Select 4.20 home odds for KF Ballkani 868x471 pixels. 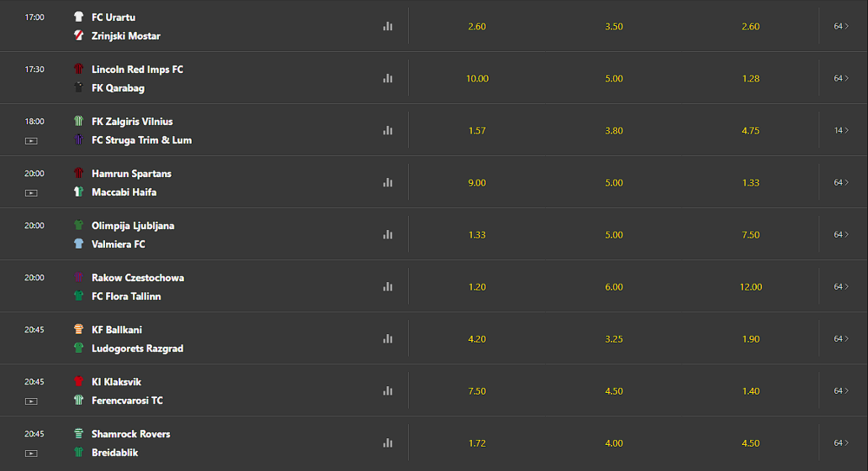pyautogui.click(x=477, y=339)
